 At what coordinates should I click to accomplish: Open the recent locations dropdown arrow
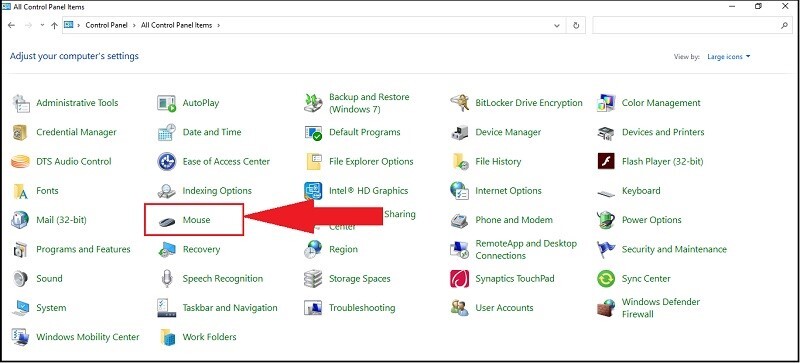tap(41, 25)
